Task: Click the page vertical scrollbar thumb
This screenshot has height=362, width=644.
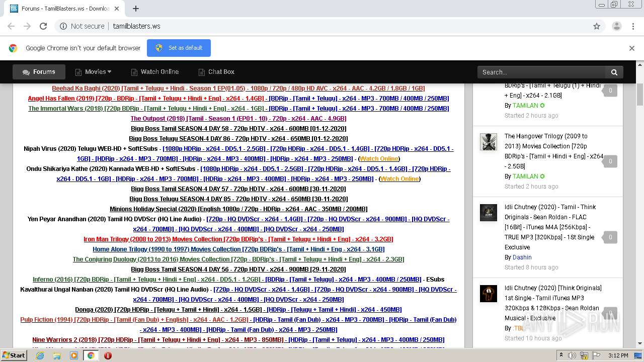Action: [640, 94]
